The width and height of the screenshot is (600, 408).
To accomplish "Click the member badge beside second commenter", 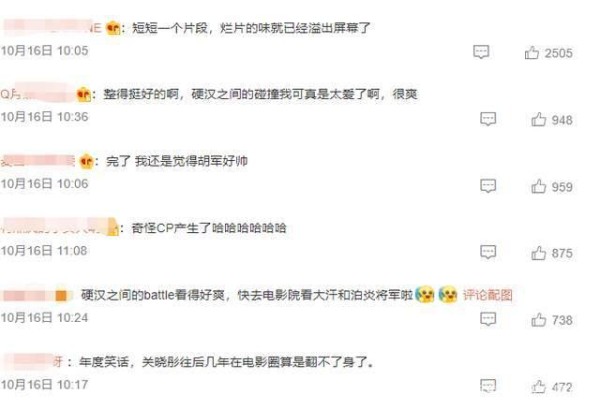I will click(x=83, y=94).
